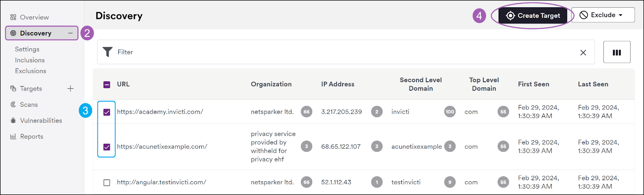Open Vulnerabilities in sidebar

pos(36,120)
